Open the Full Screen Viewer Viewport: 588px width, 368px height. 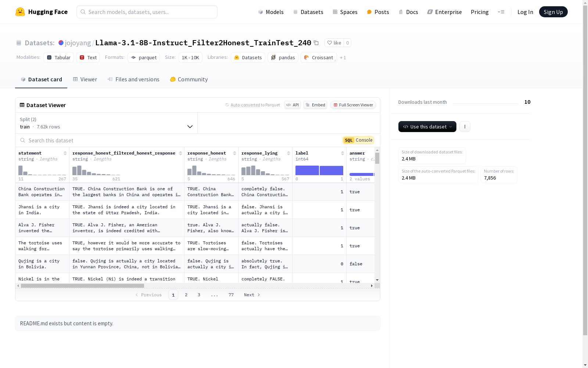(x=353, y=105)
